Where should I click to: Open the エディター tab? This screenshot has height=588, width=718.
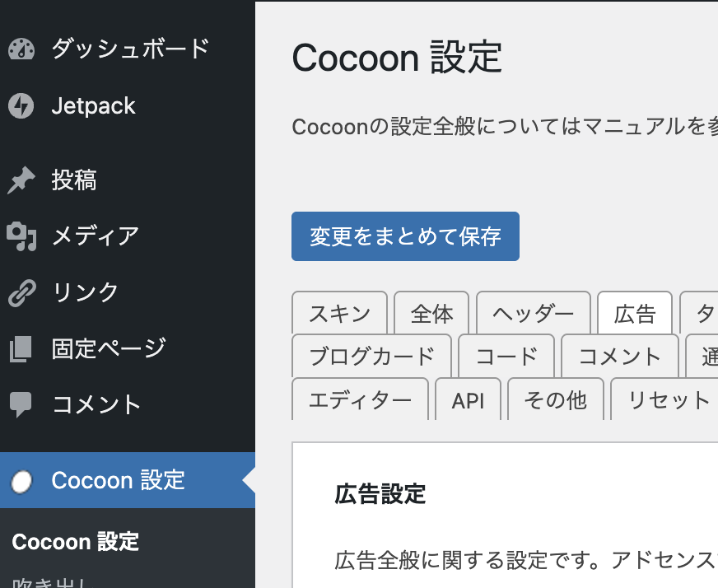point(360,400)
